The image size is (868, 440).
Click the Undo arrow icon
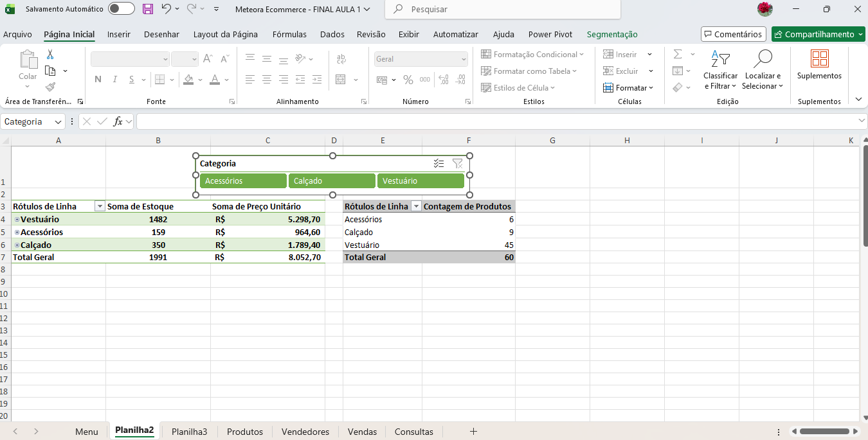[x=167, y=9]
